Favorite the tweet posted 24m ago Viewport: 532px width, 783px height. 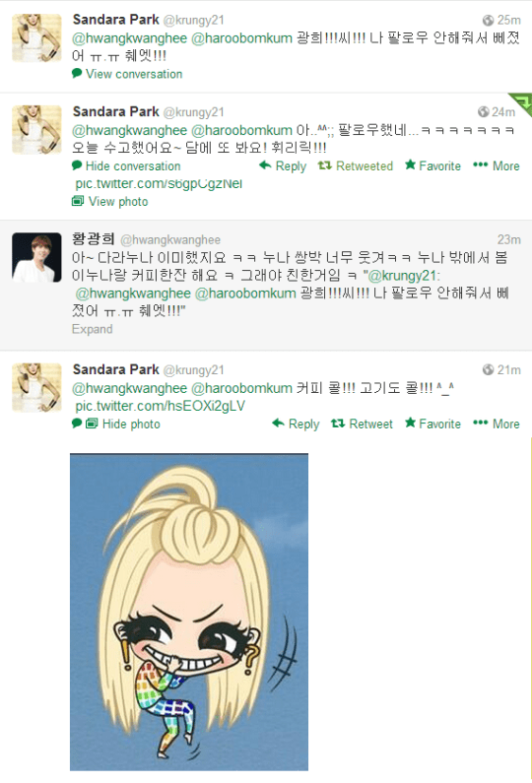(x=433, y=165)
